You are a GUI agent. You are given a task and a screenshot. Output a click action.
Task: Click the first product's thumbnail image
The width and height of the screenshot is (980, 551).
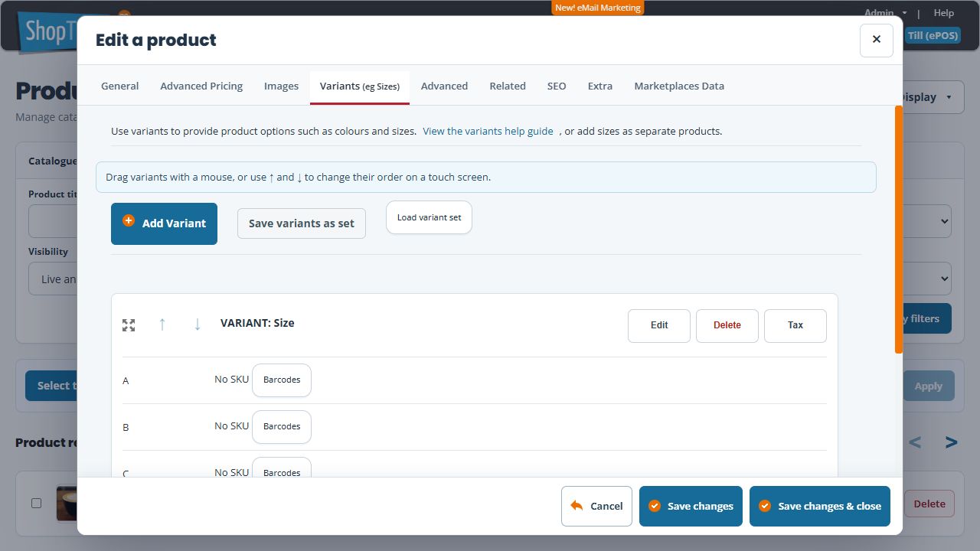pos(67,504)
